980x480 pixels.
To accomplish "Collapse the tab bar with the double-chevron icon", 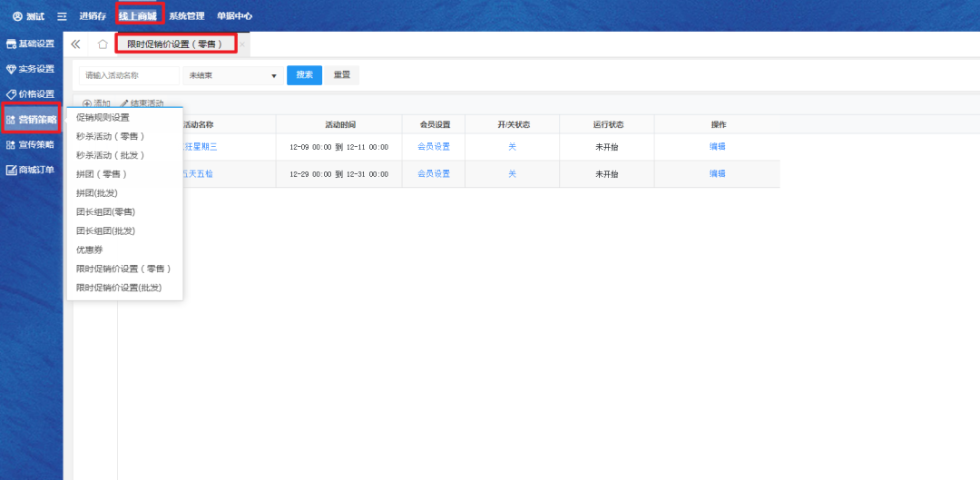I will 75,44.
